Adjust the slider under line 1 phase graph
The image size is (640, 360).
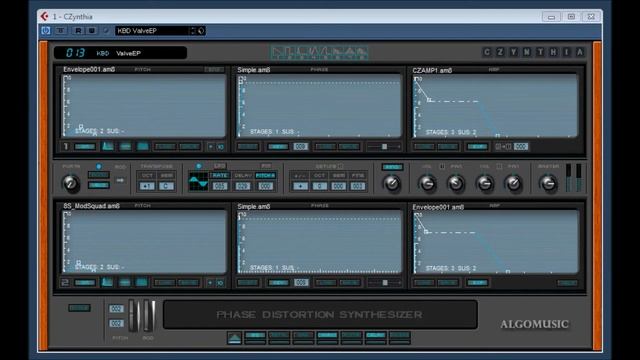pyautogui.click(x=384, y=147)
